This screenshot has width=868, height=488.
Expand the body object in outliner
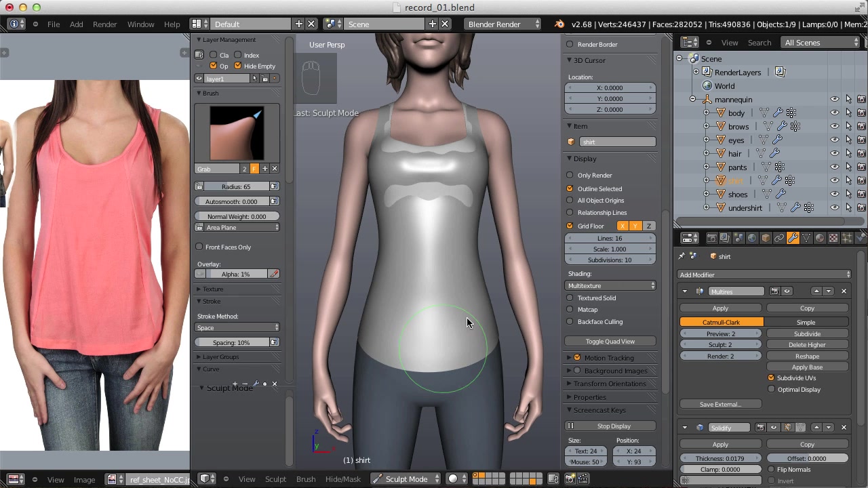706,113
